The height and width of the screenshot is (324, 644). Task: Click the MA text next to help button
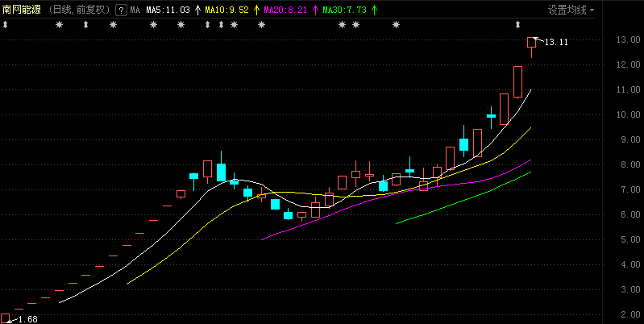click(x=135, y=10)
